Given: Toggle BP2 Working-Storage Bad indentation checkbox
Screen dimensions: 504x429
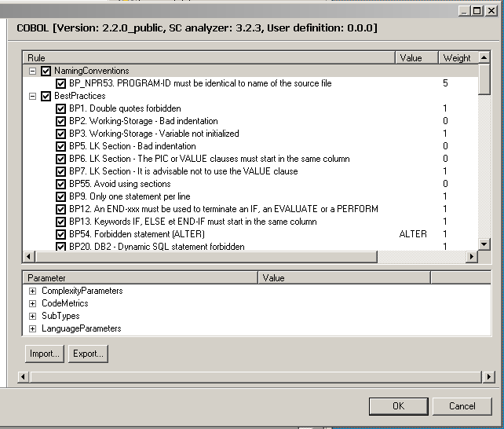Looking at the screenshot, I should tap(60, 121).
